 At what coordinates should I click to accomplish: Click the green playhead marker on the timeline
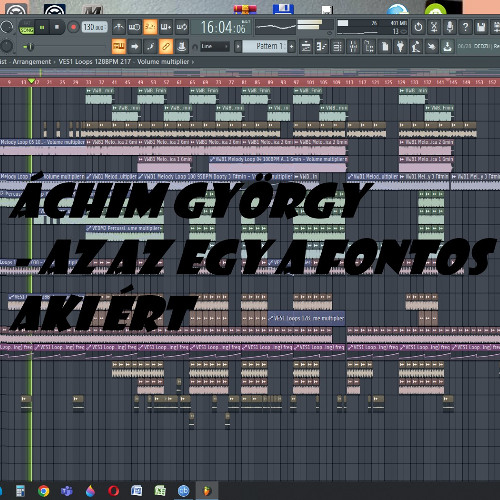pos(32,81)
